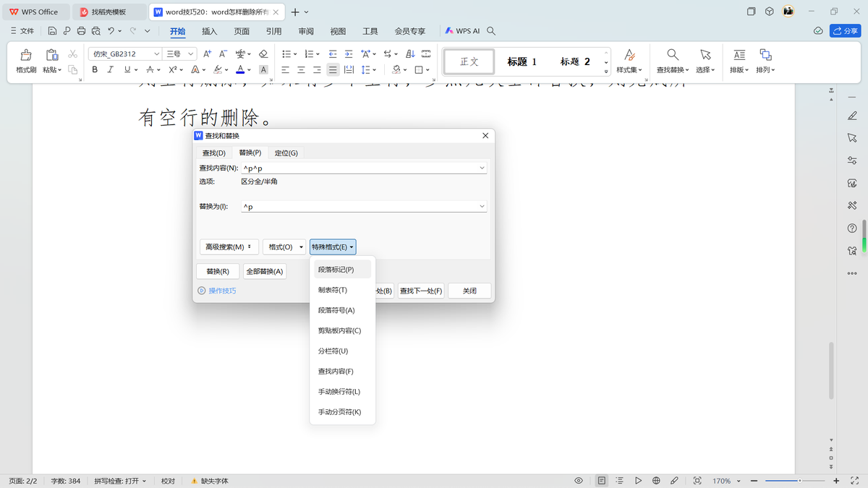Click the Paste (粘贴) clipboard icon

point(51,55)
